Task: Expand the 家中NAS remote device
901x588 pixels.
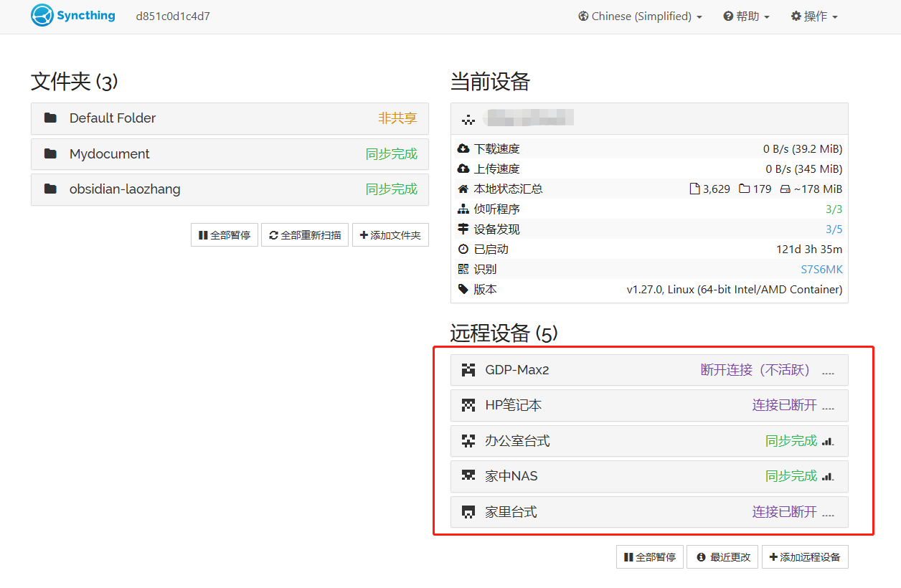Action: coord(649,476)
